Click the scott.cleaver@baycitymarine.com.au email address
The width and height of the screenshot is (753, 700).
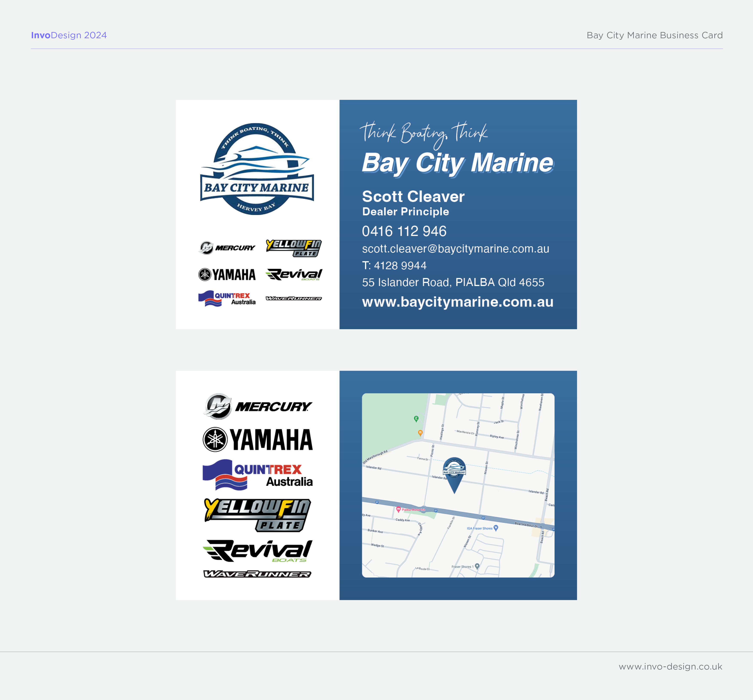tap(455, 249)
